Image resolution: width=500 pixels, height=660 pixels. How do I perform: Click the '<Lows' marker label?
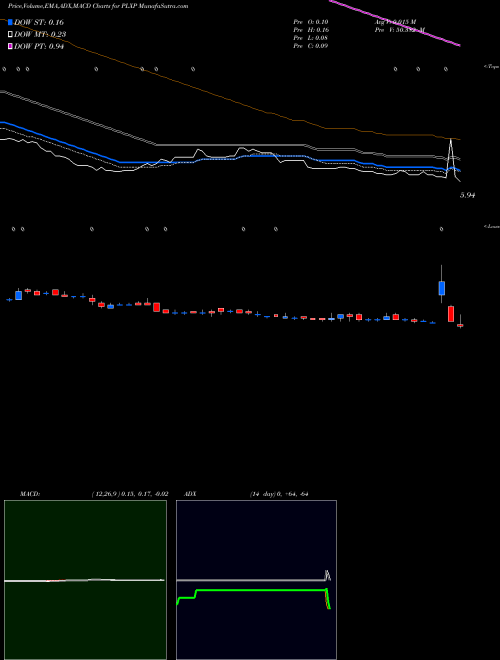(x=491, y=226)
